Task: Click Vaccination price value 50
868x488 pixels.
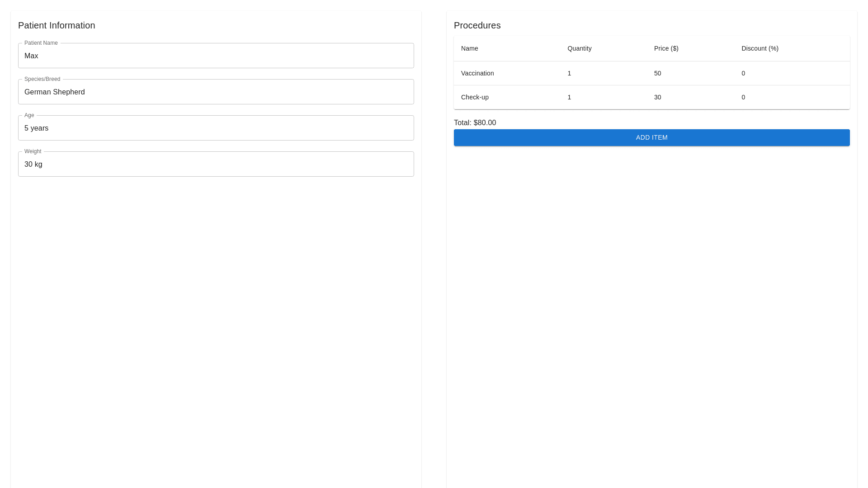Action: tap(657, 73)
